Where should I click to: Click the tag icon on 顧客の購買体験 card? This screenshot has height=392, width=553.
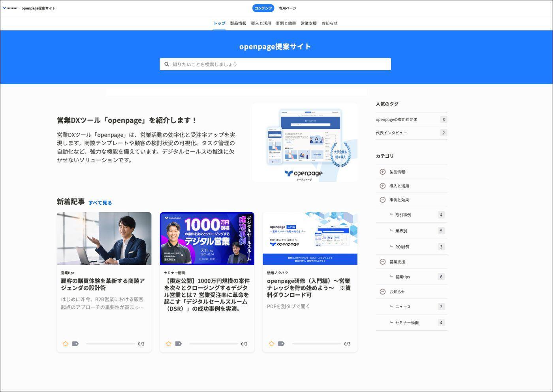coord(75,344)
